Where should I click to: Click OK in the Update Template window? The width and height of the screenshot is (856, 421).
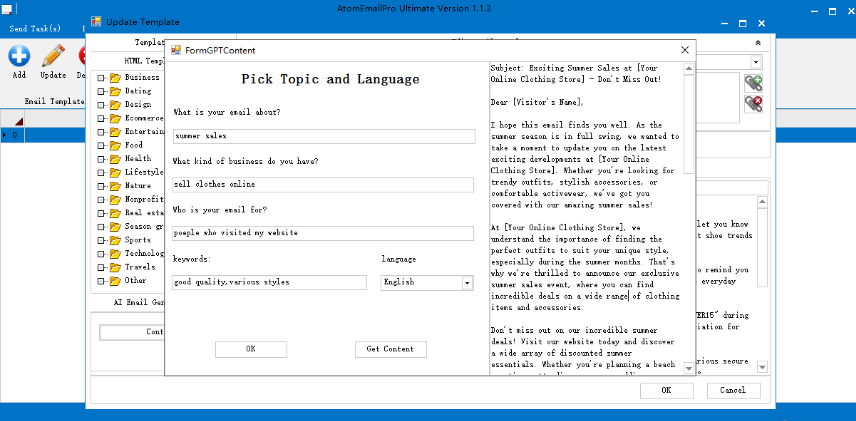click(667, 390)
